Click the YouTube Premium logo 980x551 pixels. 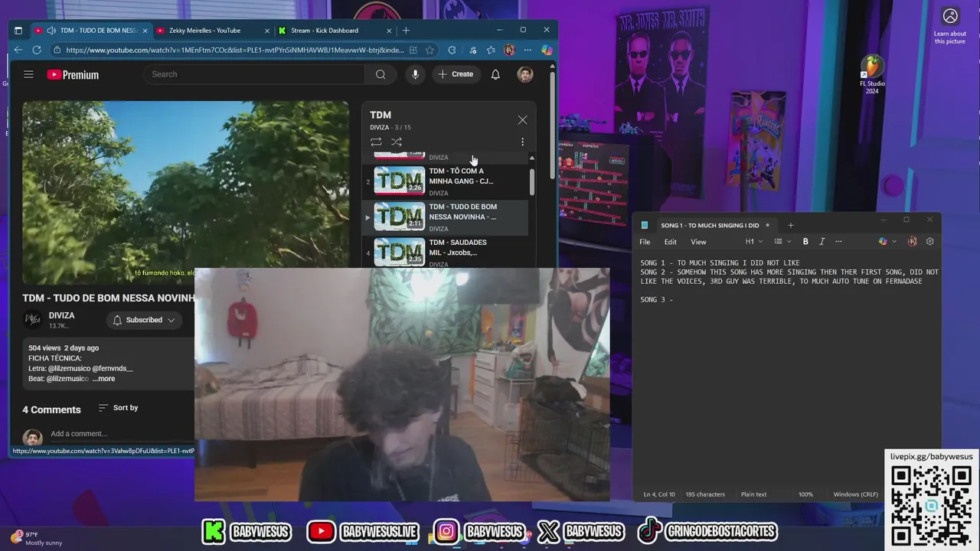(x=73, y=74)
